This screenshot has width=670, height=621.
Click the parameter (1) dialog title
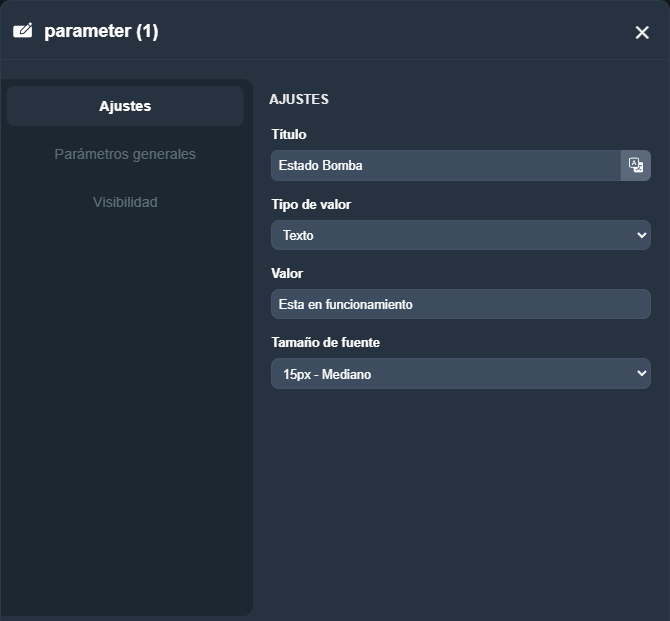[x=101, y=31]
